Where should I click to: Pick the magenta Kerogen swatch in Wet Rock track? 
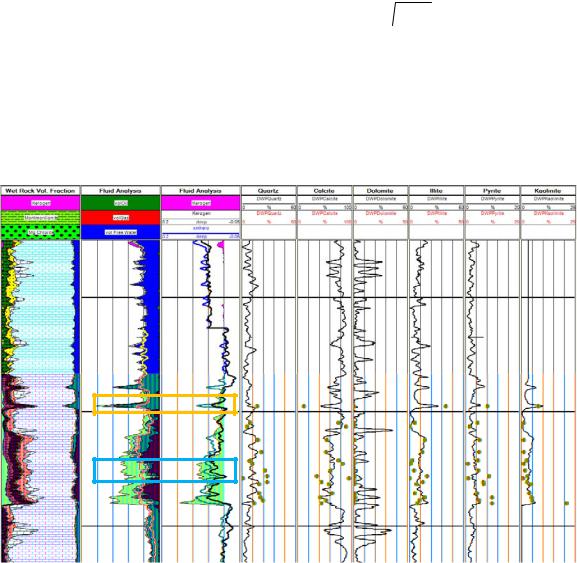click(40, 203)
